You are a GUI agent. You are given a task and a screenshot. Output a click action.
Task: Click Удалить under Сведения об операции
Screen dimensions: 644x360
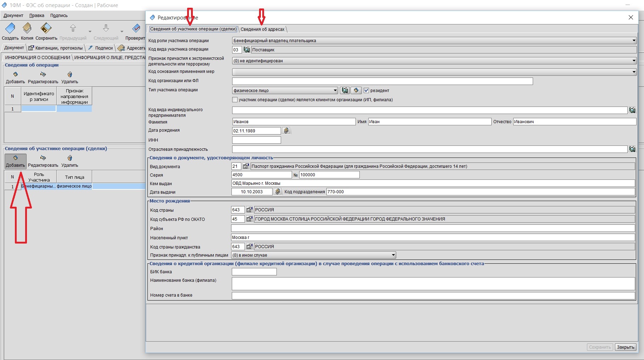69,78
